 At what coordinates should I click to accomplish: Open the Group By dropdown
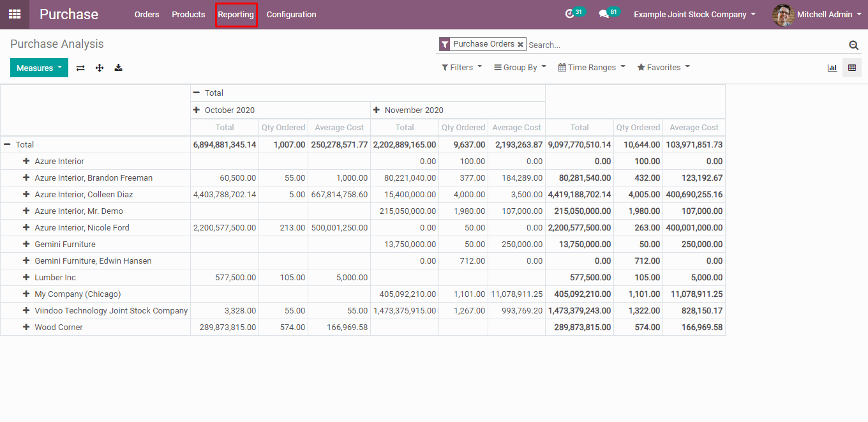520,68
